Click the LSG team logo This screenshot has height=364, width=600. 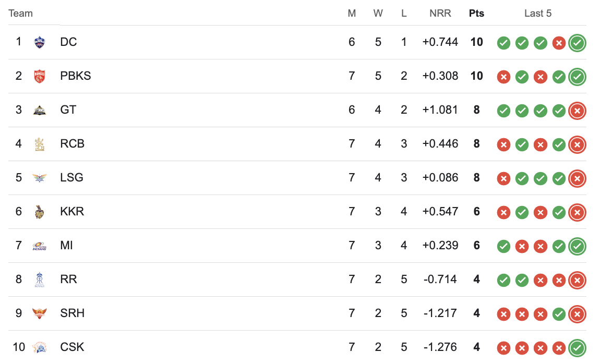coord(40,178)
